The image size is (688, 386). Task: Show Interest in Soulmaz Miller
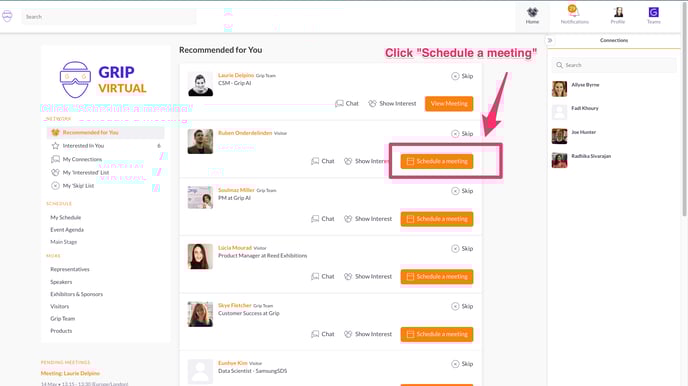tap(368, 218)
